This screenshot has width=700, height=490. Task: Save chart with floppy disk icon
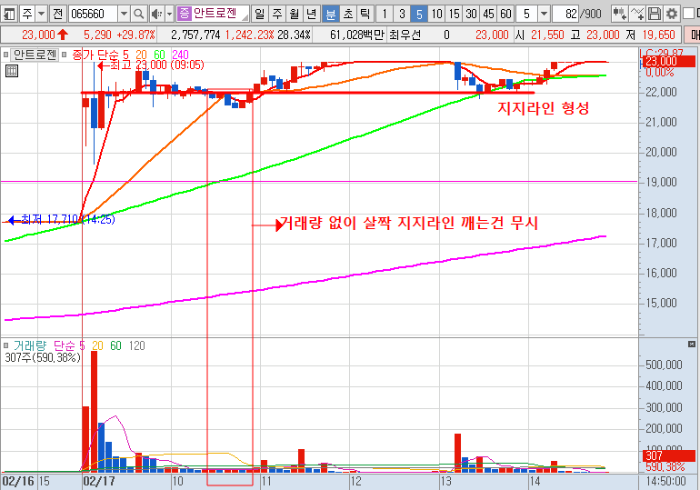(x=654, y=14)
